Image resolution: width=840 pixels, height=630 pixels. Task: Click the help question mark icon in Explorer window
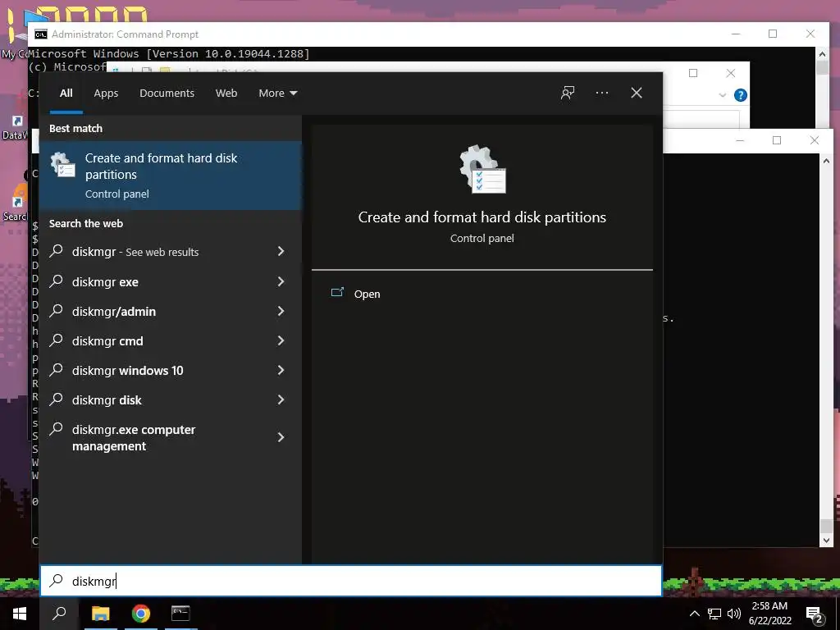point(741,95)
